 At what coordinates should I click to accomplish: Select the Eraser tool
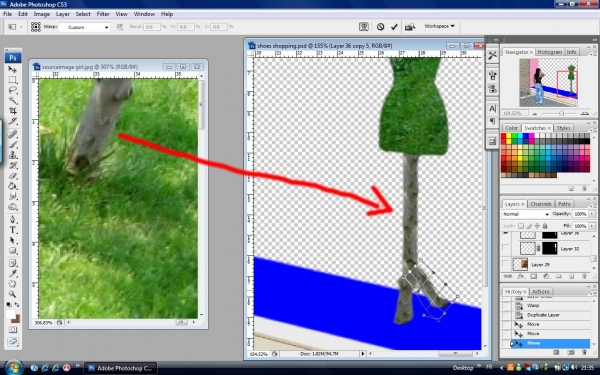coord(13,176)
